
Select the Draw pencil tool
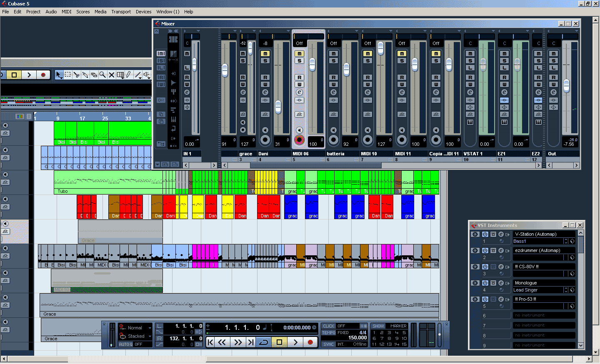point(129,75)
